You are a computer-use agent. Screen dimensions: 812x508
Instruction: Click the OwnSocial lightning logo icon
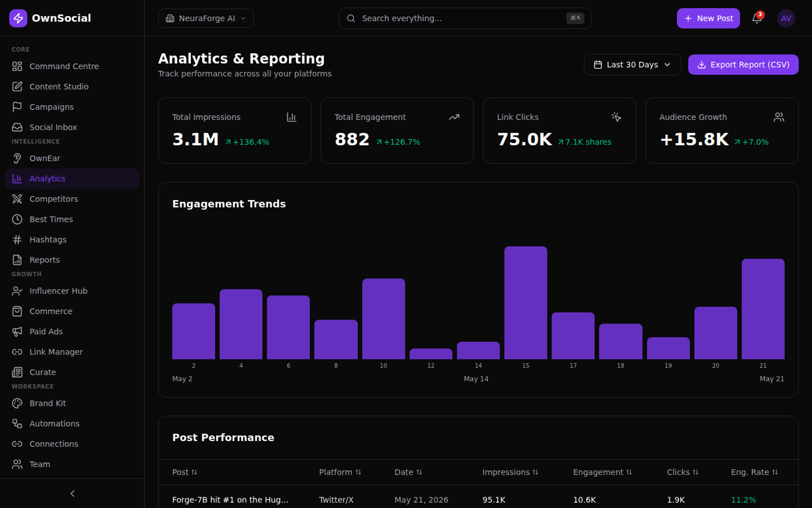(18, 18)
